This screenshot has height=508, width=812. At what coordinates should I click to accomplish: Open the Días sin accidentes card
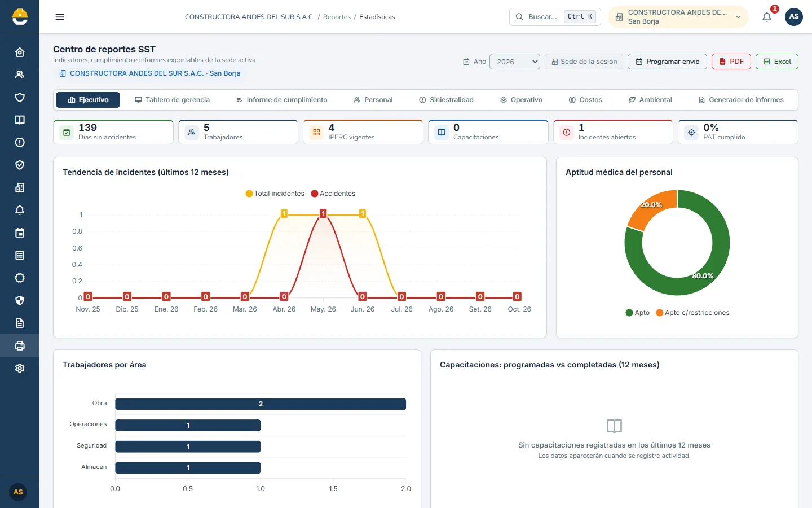[x=113, y=132]
